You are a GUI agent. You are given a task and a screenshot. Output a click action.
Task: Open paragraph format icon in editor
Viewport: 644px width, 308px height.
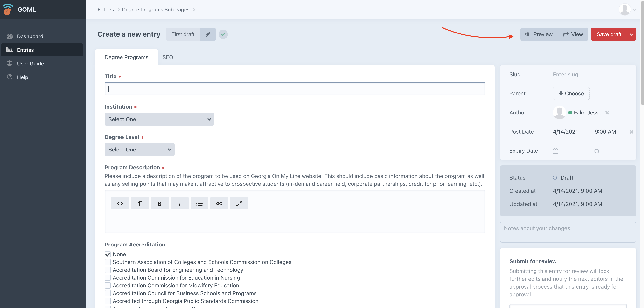140,204
